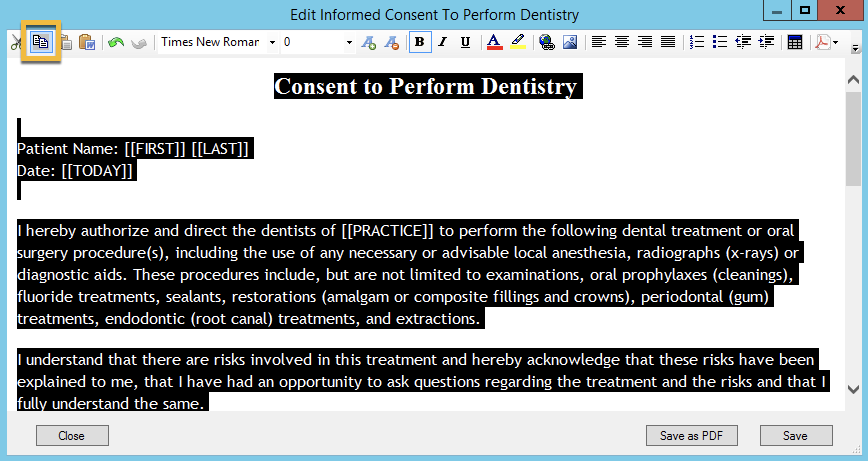Click the words 'fully understand the same.'
The height and width of the screenshot is (461, 868).
click(x=110, y=403)
